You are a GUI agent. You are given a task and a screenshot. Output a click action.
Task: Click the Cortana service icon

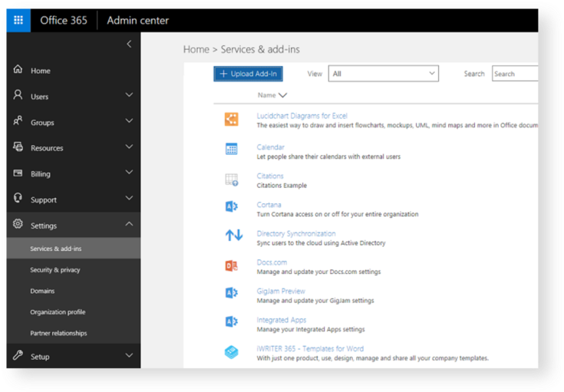pos(231,206)
